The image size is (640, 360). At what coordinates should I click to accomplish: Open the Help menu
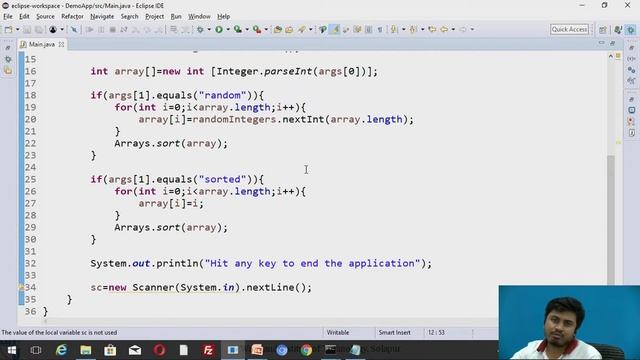pyautogui.click(x=223, y=16)
